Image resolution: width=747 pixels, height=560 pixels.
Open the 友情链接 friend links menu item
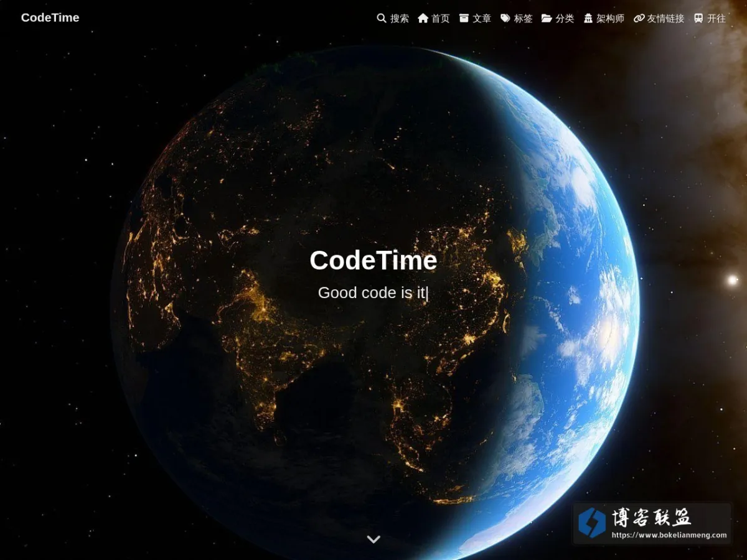(x=659, y=18)
